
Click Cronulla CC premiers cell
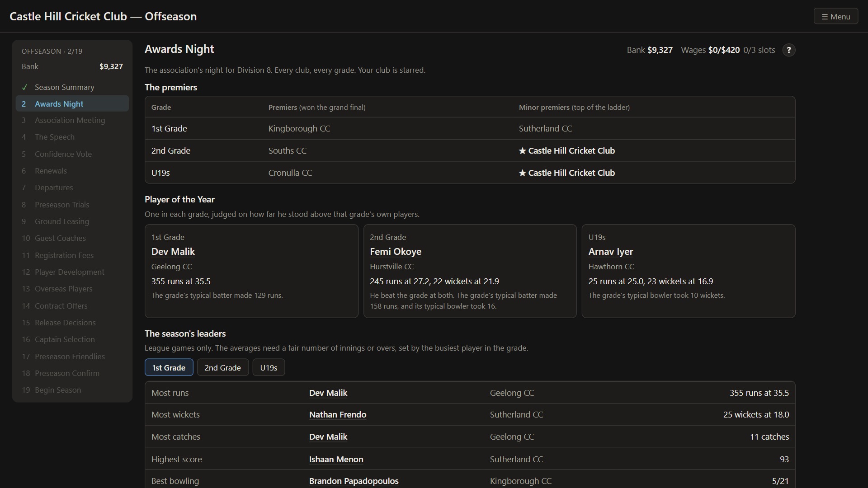tap(290, 173)
